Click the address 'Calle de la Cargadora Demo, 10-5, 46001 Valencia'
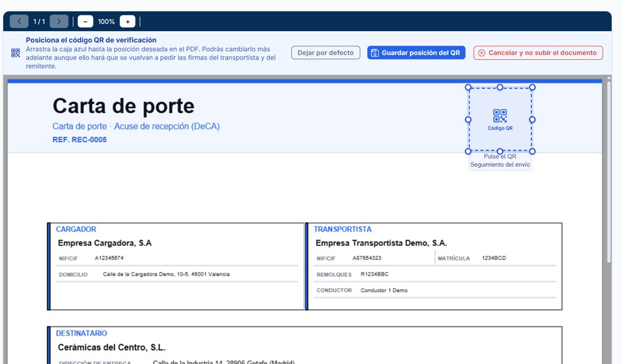The height and width of the screenshot is (364, 623). coord(166,275)
